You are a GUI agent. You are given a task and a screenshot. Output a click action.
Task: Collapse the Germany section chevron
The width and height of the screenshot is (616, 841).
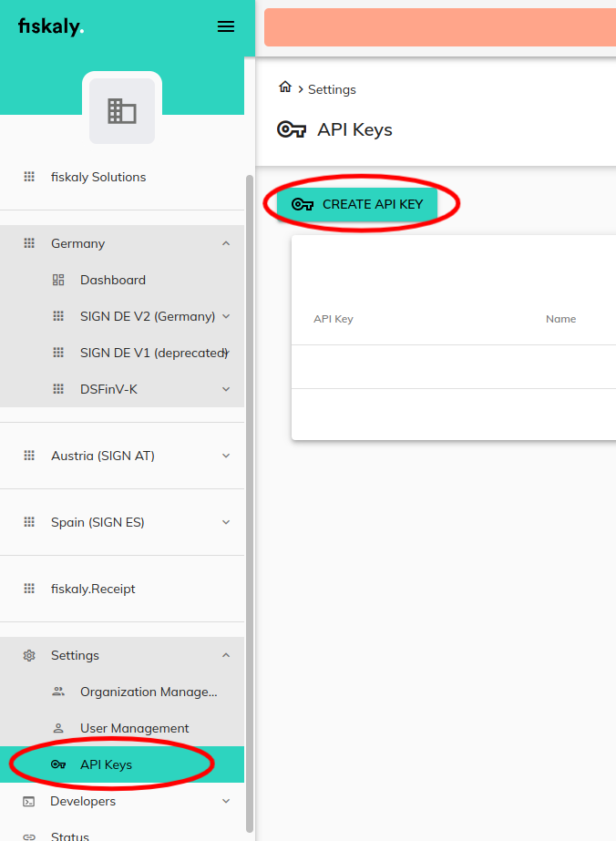[x=226, y=243]
